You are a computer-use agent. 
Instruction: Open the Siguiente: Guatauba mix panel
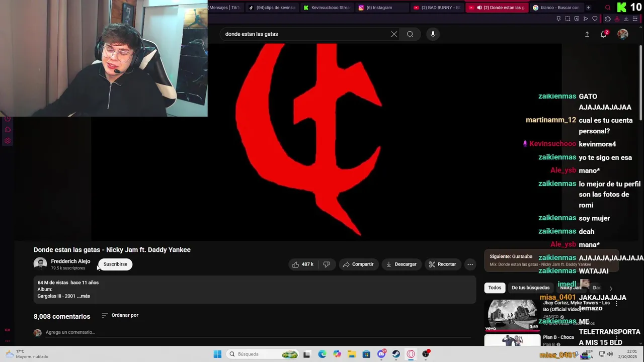[551, 260]
